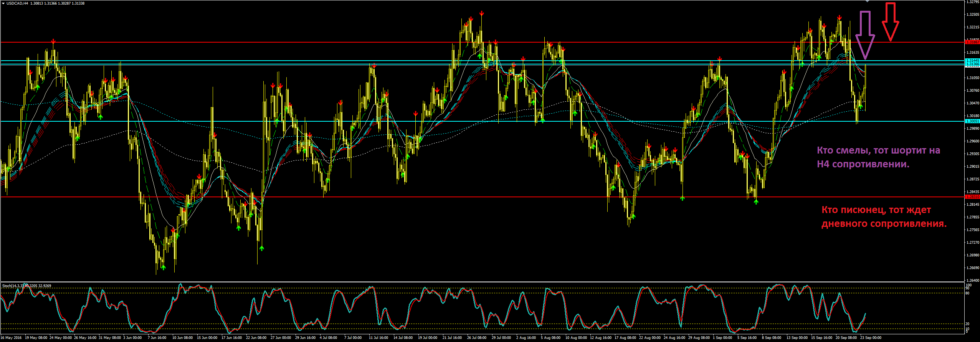Viewport: 980px width, 342px height.
Task: Click the 1 Sep 00:00 time label
Action: pos(722,338)
